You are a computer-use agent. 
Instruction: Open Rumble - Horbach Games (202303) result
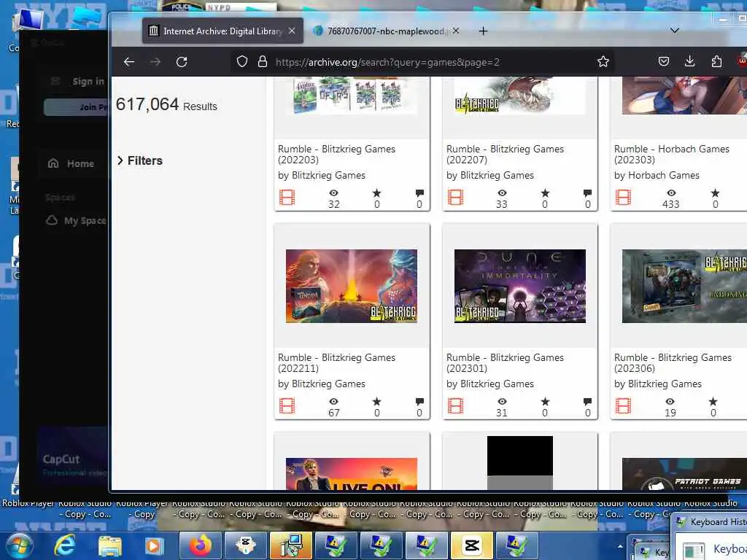pyautogui.click(x=671, y=155)
